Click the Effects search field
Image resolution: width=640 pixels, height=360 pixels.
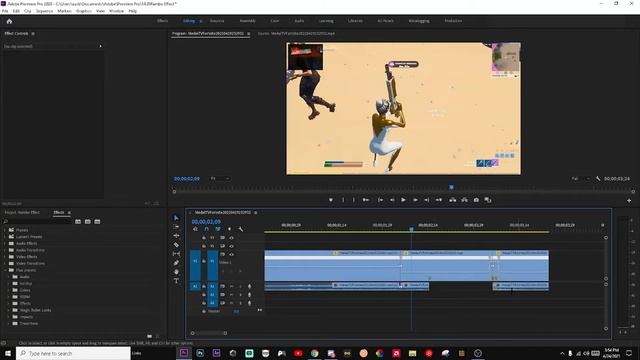click(x=37, y=222)
